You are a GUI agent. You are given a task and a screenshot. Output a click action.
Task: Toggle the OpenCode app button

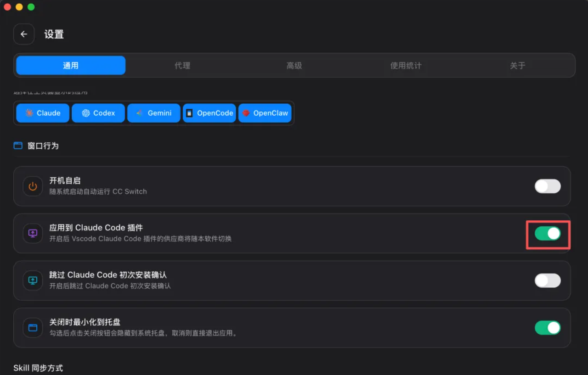pos(209,113)
